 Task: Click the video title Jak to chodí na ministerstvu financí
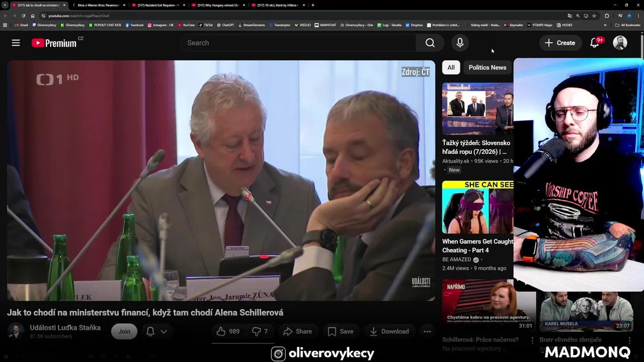point(145,312)
